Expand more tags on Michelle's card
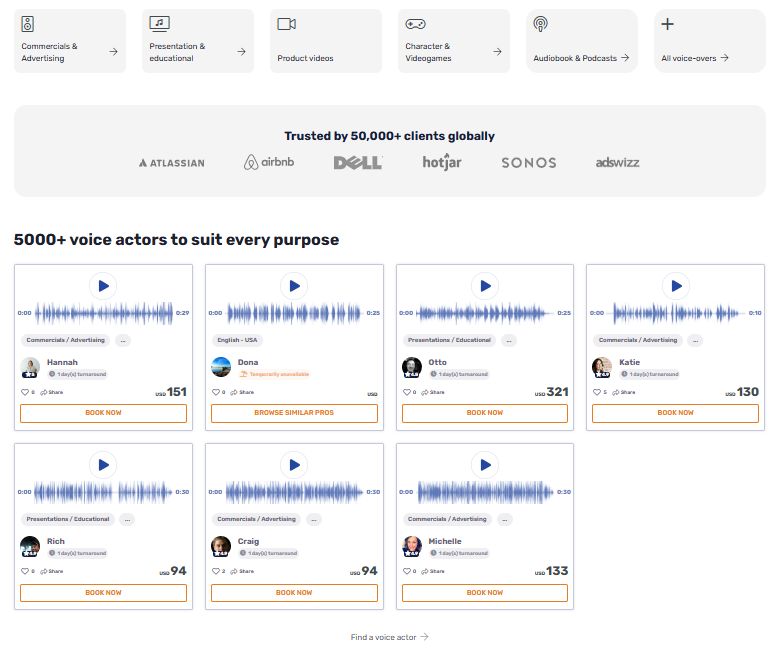Screen dimensions: 771x663 tap(504, 519)
